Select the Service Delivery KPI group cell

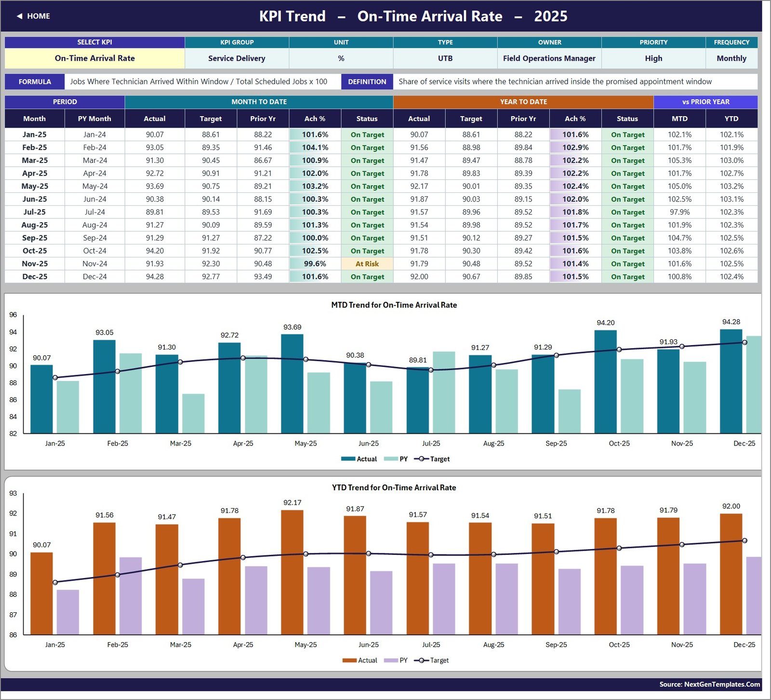[237, 58]
